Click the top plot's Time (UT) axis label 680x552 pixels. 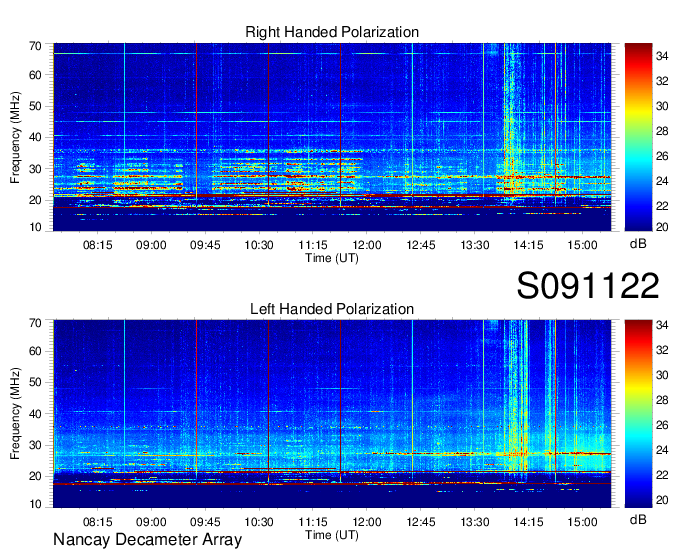coord(332,258)
